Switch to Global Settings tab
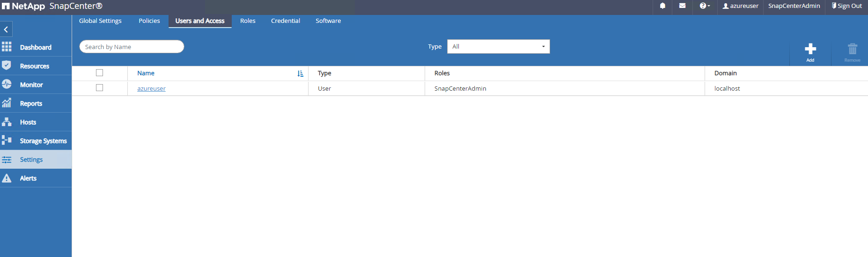868x257 pixels. tap(100, 21)
